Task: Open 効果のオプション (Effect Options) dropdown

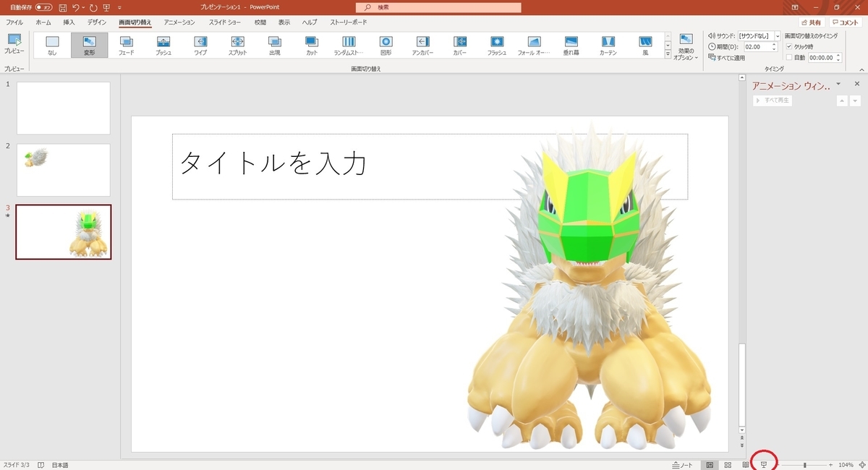Action: (x=686, y=47)
